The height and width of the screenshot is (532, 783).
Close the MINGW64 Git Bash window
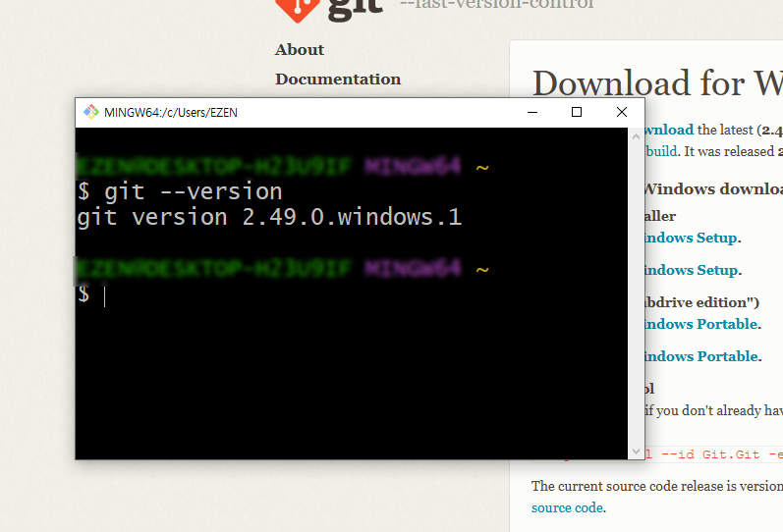pos(621,112)
